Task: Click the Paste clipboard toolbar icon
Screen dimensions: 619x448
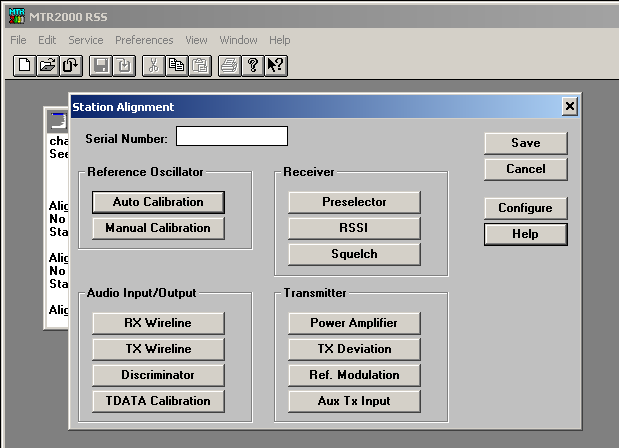Action: tap(200, 65)
